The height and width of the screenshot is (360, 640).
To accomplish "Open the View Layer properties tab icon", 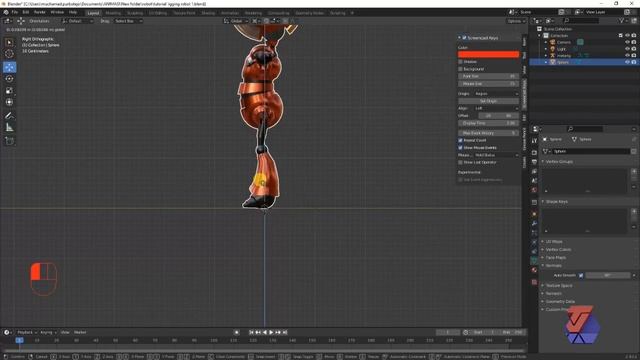I will click(534, 171).
